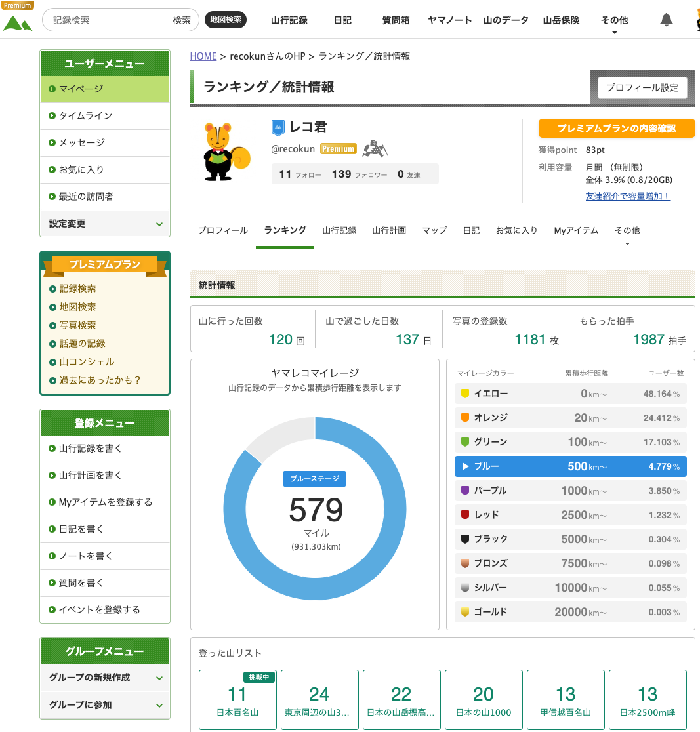The image size is (700, 732).
Task: Open 話題の記録 in premium menu
Action: (x=82, y=344)
